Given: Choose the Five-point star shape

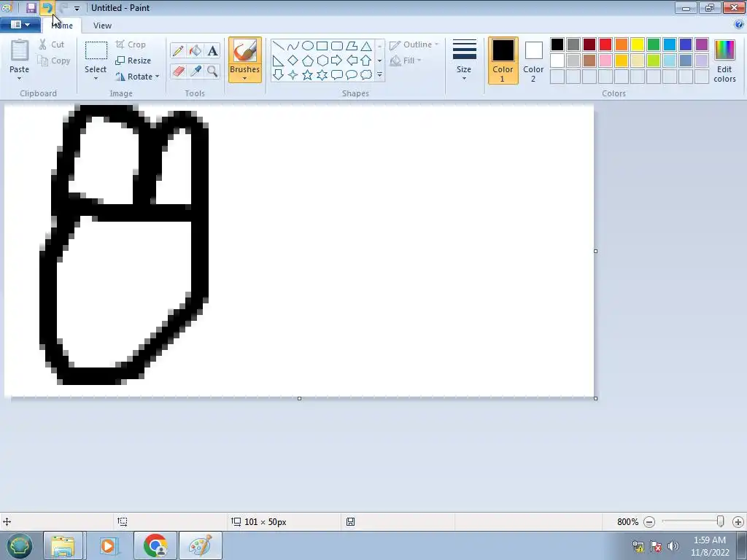Looking at the screenshot, I should click(308, 75).
